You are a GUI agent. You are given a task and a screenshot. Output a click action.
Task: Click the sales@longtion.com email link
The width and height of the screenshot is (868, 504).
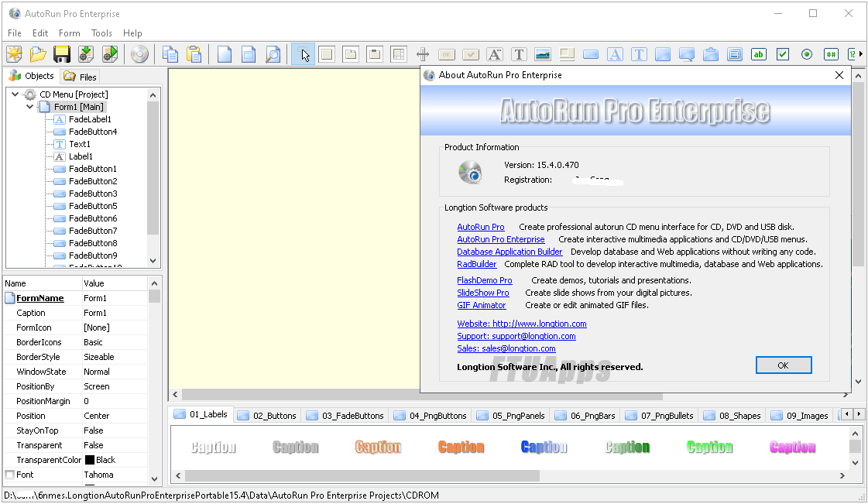(x=506, y=348)
